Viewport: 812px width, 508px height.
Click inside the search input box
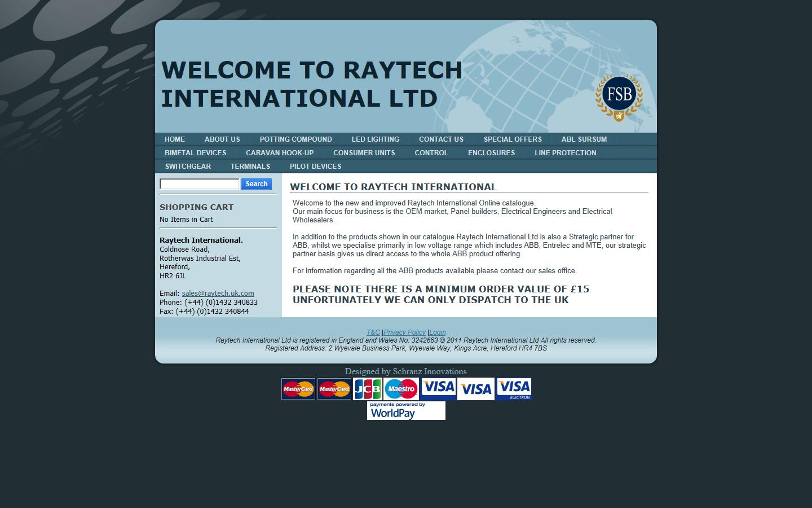198,184
